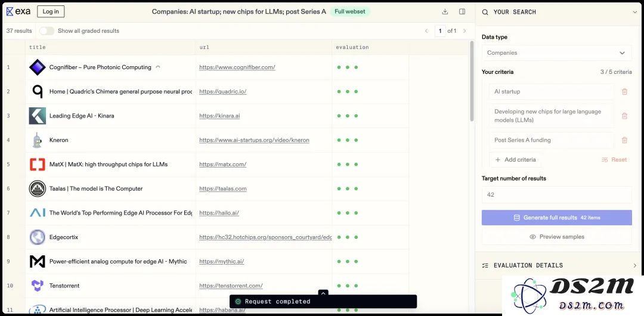Delete the new chips for LLMs criterion
This screenshot has width=644, height=316.
[624, 116]
